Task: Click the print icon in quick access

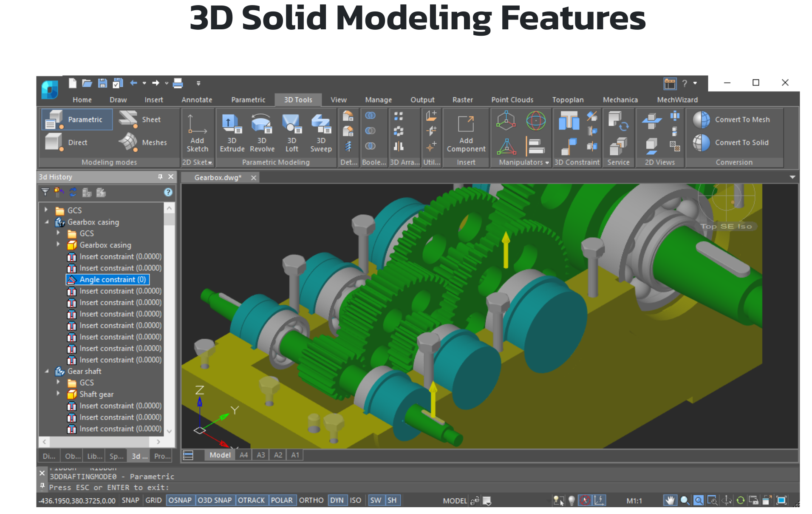Action: coord(178,83)
